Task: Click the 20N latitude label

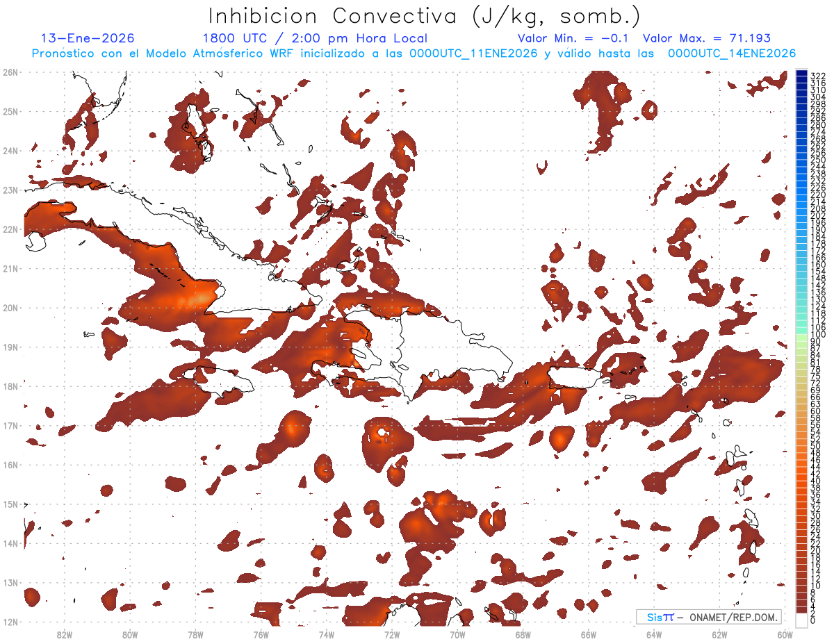Action: click(10, 308)
